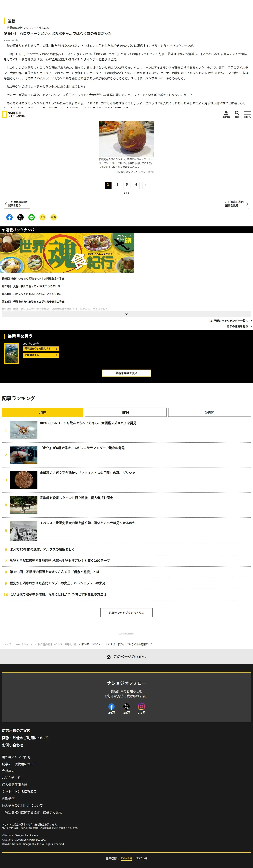Image resolution: width=253 pixels, height=868 pixels.
Task: Follow on Facebook in footer (24万)
Action: (111, 707)
